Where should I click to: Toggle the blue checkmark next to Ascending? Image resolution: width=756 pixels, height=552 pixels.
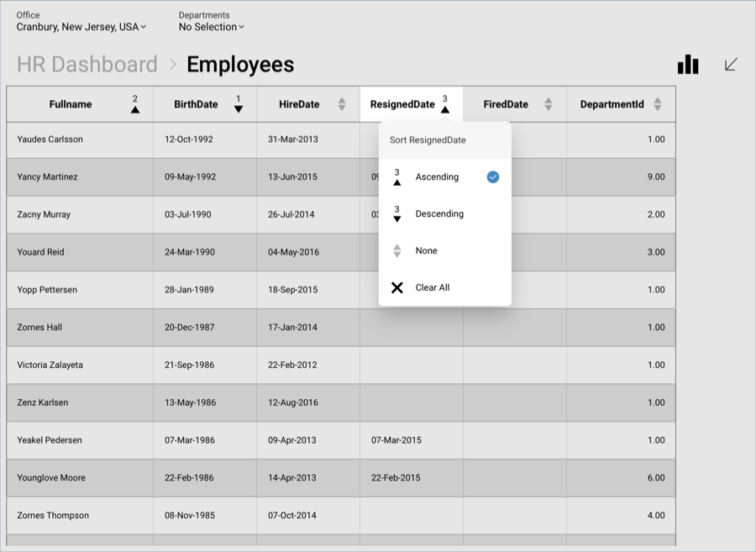[493, 177]
